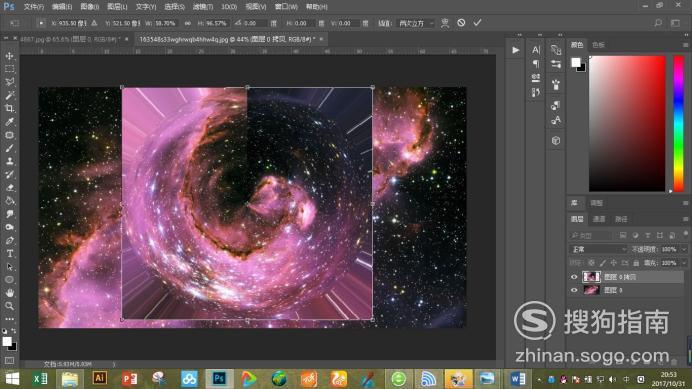Toggle lock position cross icon
Image resolution: width=692 pixels, height=389 pixels.
click(x=613, y=263)
